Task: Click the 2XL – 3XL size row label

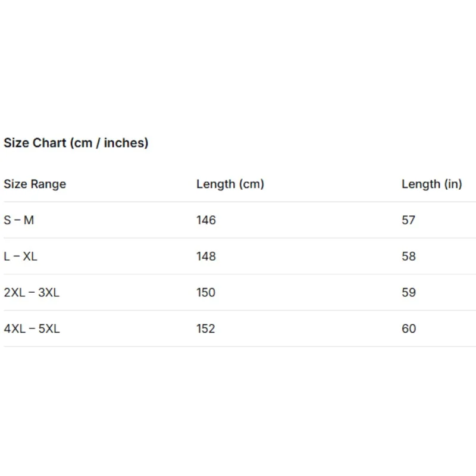Action: coord(32,292)
